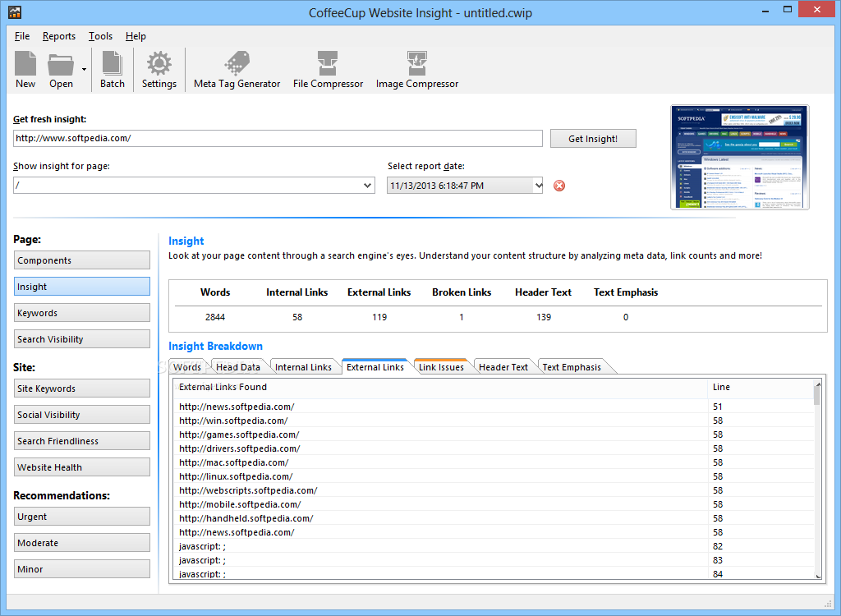This screenshot has height=616, width=841.
Task: Switch to the Header Text tab
Action: tap(503, 367)
